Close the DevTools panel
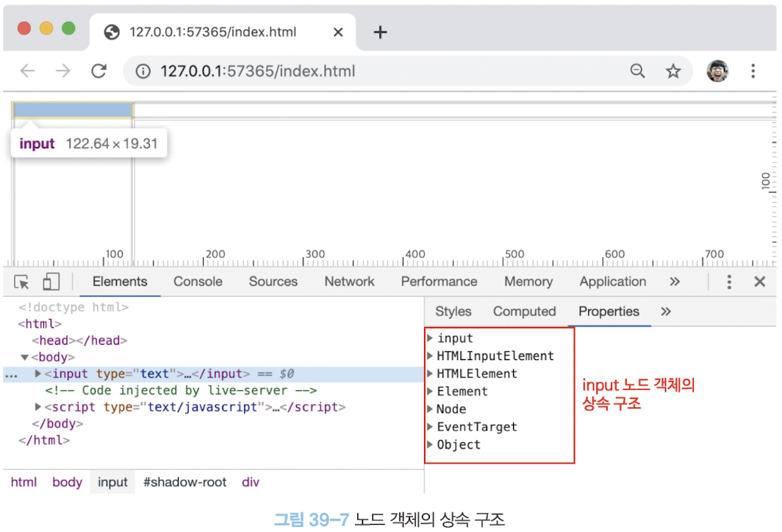The width and height of the screenshot is (782, 532). (759, 281)
